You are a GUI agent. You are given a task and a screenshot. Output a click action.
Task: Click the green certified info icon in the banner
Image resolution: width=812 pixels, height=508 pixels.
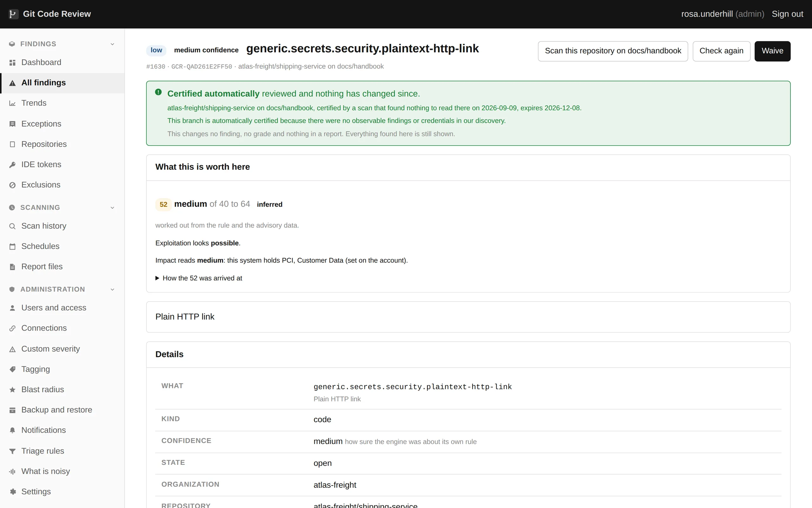point(158,92)
